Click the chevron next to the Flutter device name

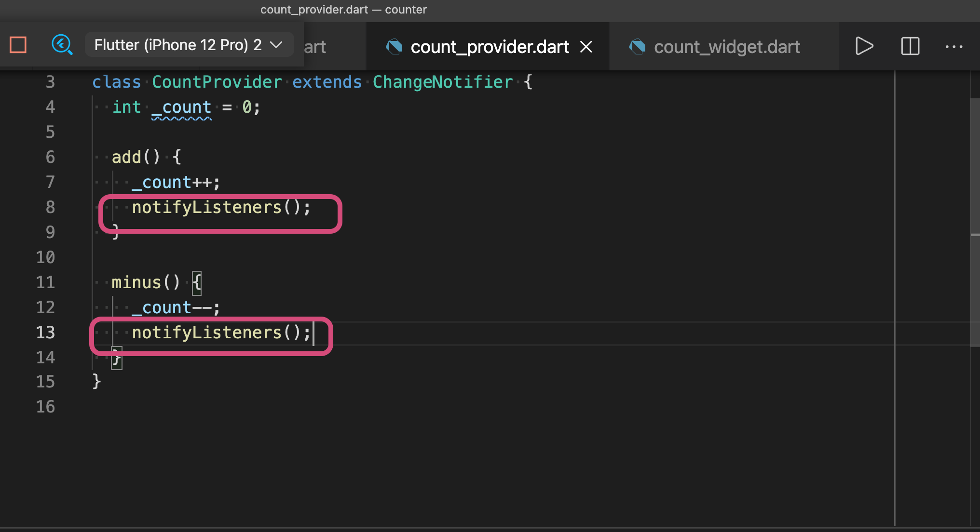pos(276,45)
